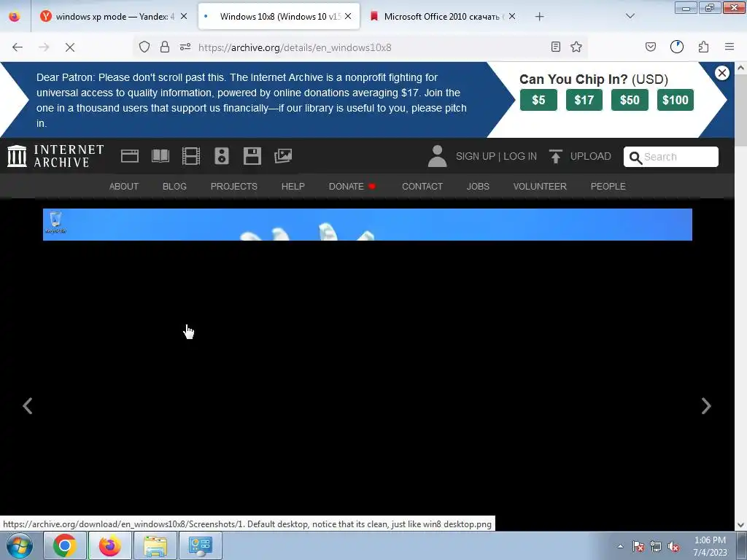Open the Action Center flag tray icon
Screen dimensions: 747x560
[638, 546]
